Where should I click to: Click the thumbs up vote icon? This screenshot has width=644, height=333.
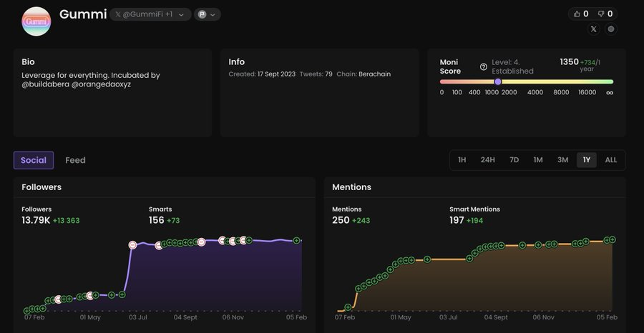[x=577, y=14]
